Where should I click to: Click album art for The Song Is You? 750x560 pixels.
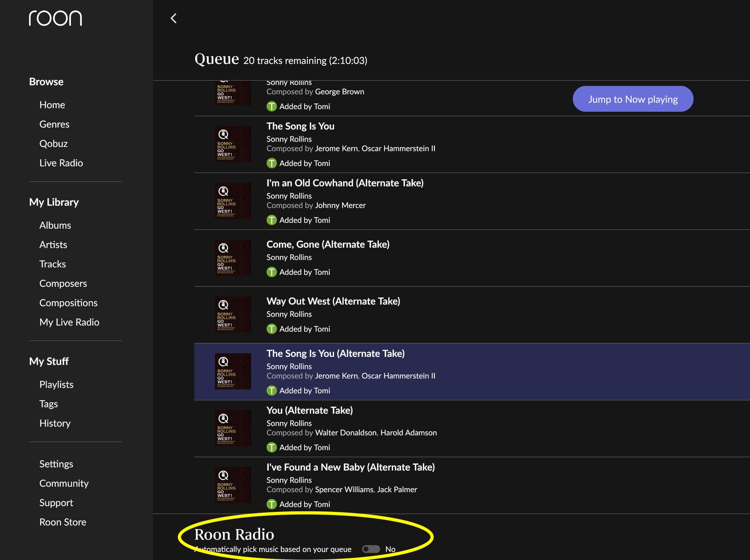coord(233,144)
